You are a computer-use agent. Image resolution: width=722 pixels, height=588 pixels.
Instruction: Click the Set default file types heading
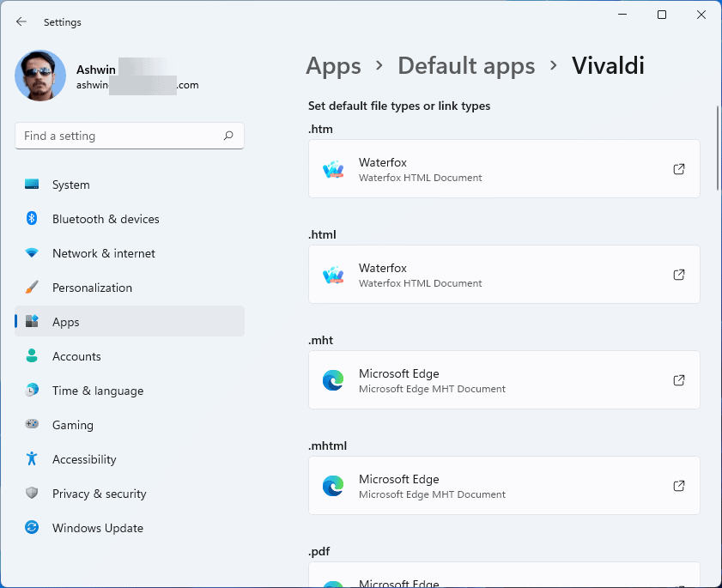tap(399, 106)
